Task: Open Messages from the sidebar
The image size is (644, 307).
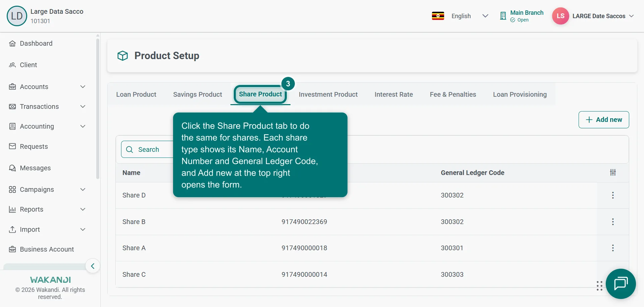Action: click(35, 168)
